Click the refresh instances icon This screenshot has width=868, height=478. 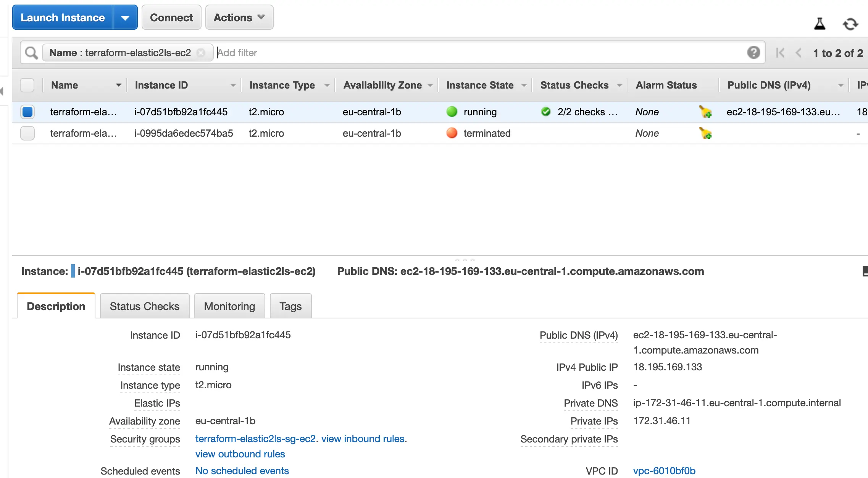click(x=850, y=24)
